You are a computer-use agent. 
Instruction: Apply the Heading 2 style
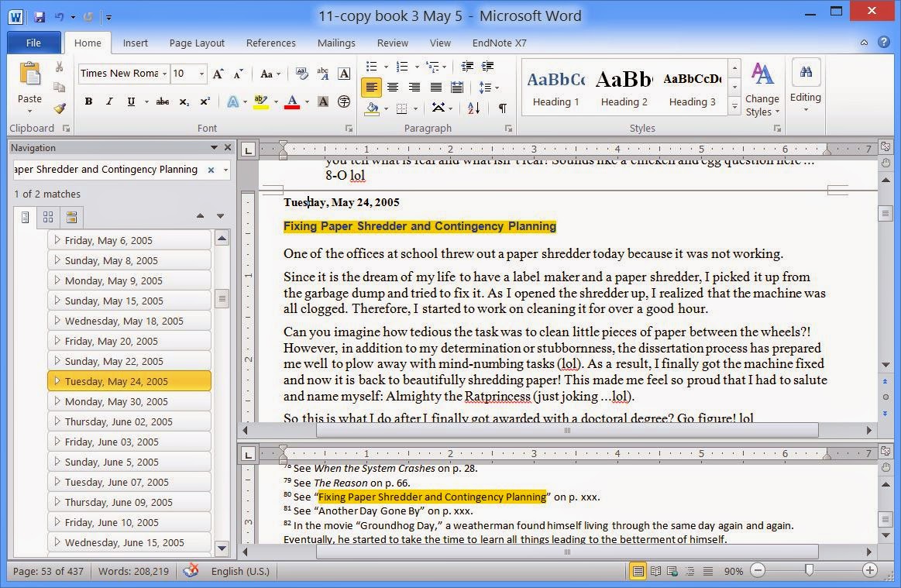pos(624,87)
